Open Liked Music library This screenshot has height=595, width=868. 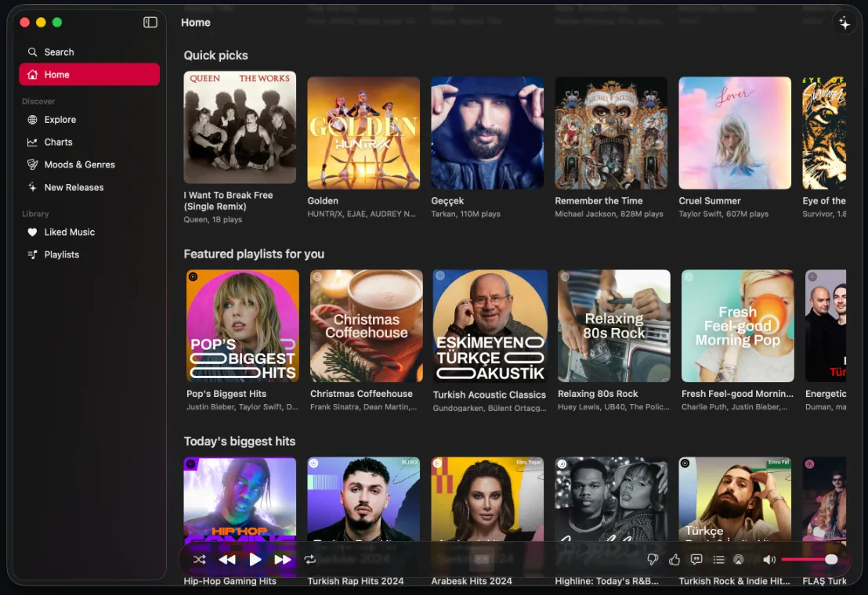pyautogui.click(x=89, y=233)
